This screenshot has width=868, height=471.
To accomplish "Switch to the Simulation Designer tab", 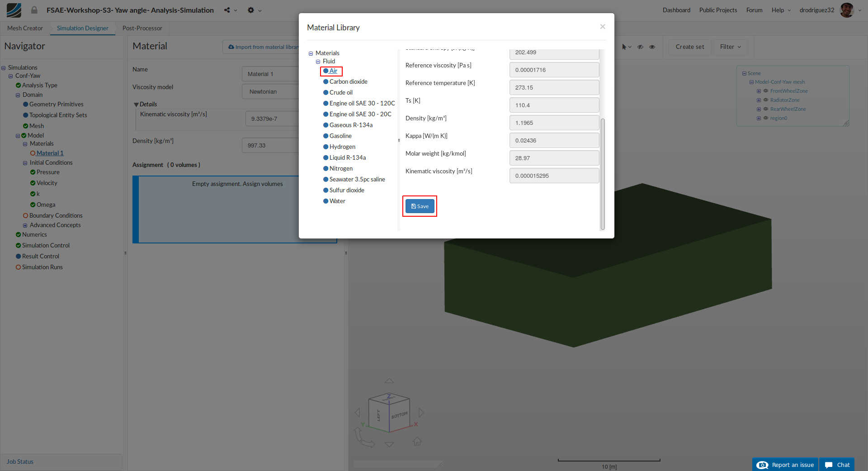I will click(x=83, y=28).
